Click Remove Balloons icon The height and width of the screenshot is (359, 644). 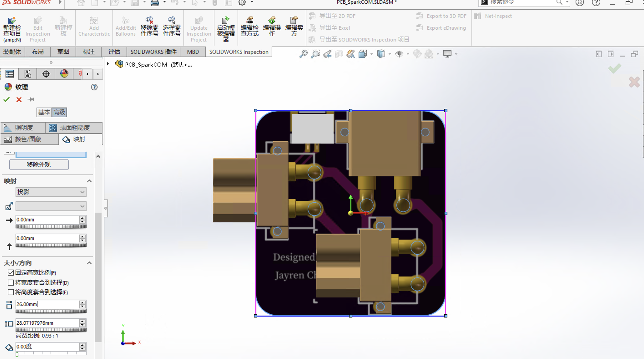click(149, 26)
